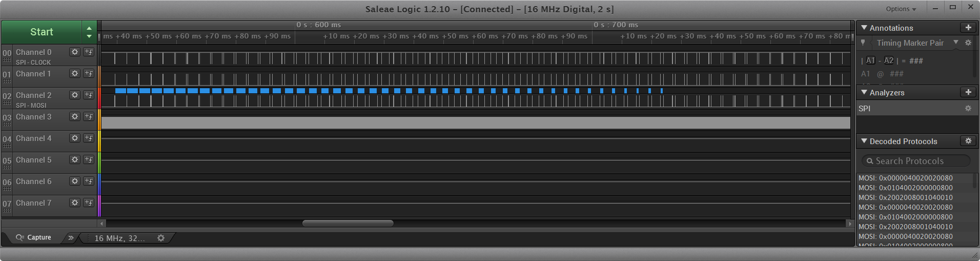Select first decoded row MOSI: 0x0000040020020080
The width and height of the screenshot is (980, 261).
pyautogui.click(x=906, y=178)
